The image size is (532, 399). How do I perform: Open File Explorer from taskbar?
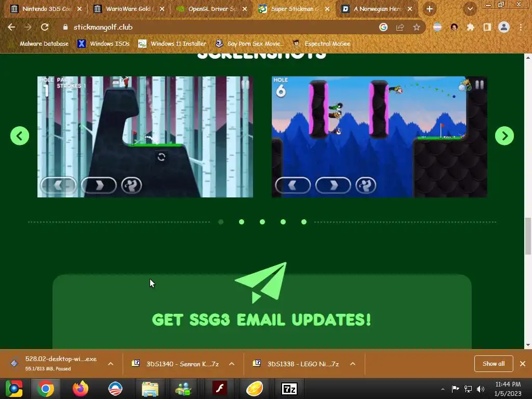point(150,389)
